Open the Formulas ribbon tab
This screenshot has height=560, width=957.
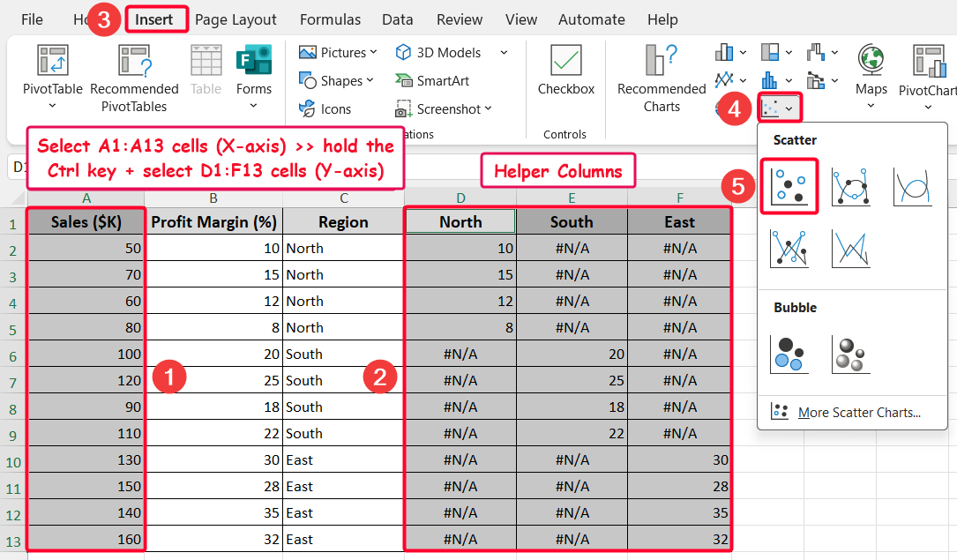[x=330, y=19]
